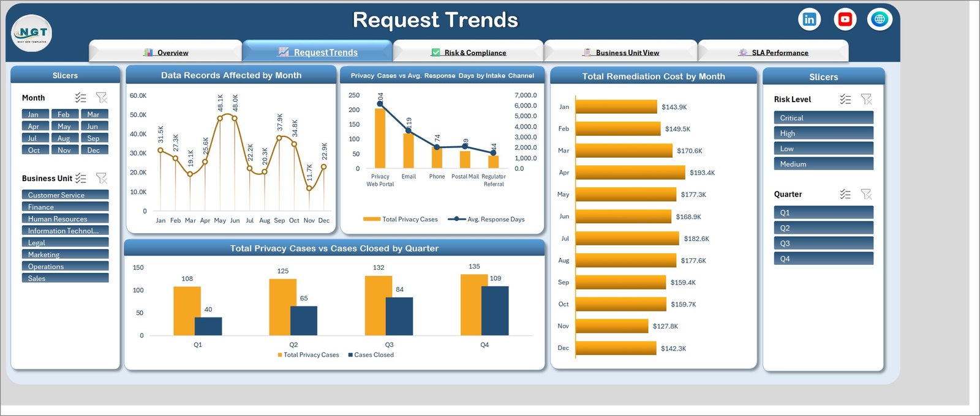Viewport: 980px width, 416px height.
Task: Switch to the Overview tab
Action: (166, 53)
